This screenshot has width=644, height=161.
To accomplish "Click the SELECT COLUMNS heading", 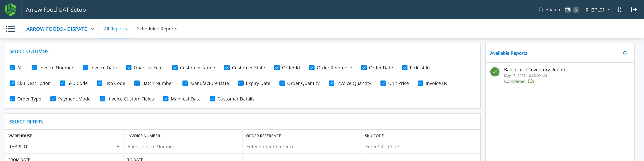I will pyautogui.click(x=29, y=51).
